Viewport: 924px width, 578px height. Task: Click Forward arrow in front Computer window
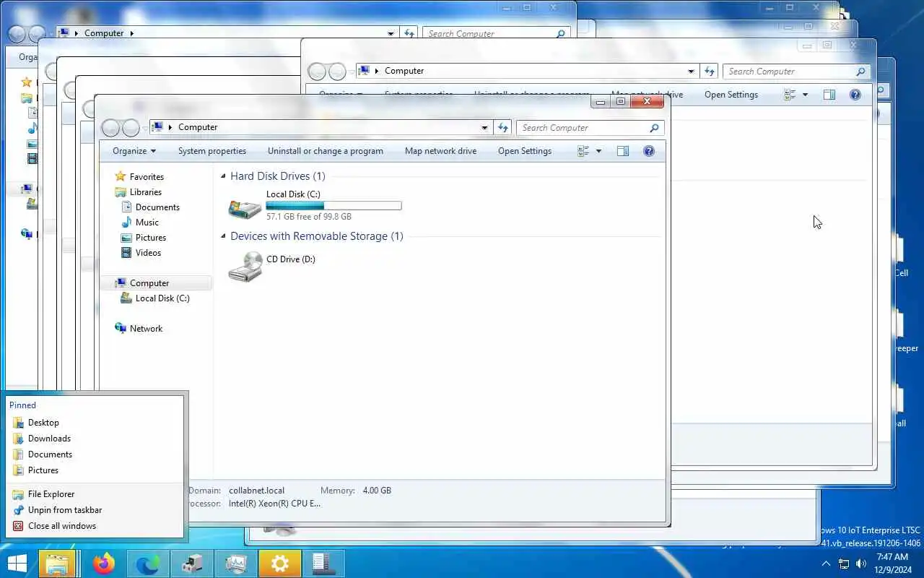[x=131, y=128]
